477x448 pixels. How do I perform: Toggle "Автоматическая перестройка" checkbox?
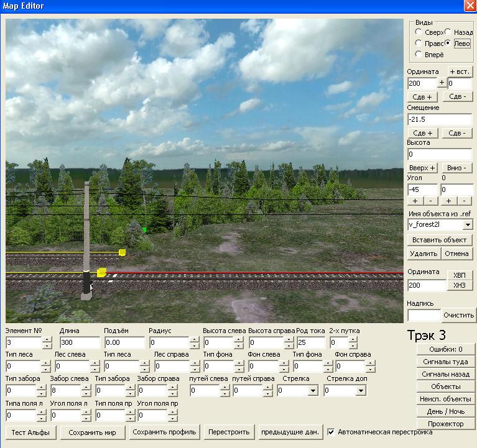(331, 432)
